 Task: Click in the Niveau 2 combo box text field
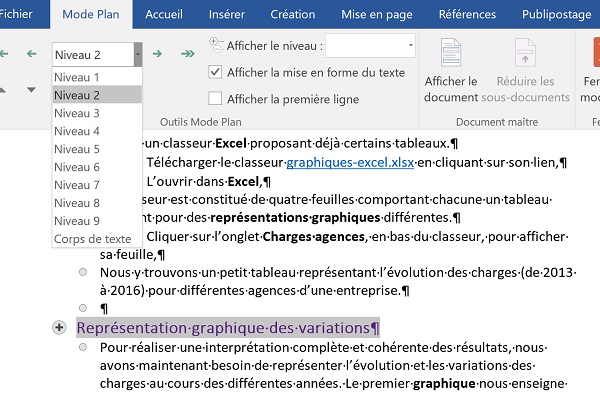click(93, 55)
